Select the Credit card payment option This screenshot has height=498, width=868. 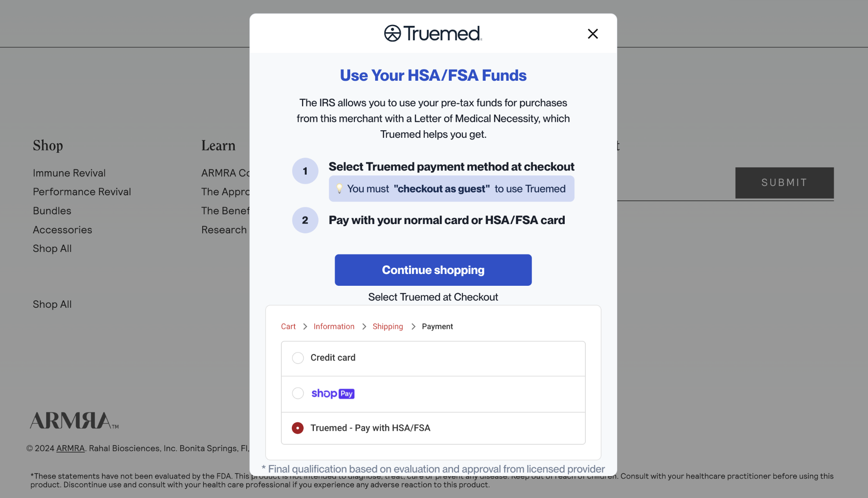pos(297,358)
